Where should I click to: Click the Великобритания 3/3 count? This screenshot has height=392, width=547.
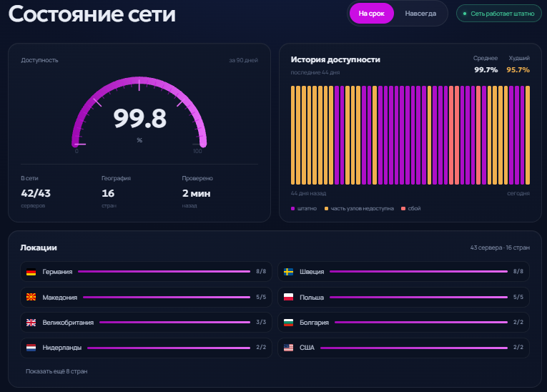pyautogui.click(x=261, y=322)
